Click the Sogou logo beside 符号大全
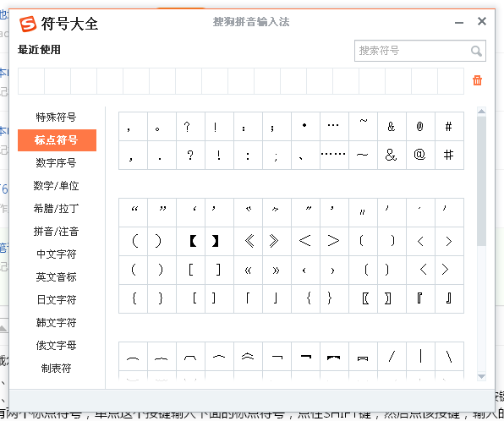Screen dimensions: 504x421 (28, 24)
